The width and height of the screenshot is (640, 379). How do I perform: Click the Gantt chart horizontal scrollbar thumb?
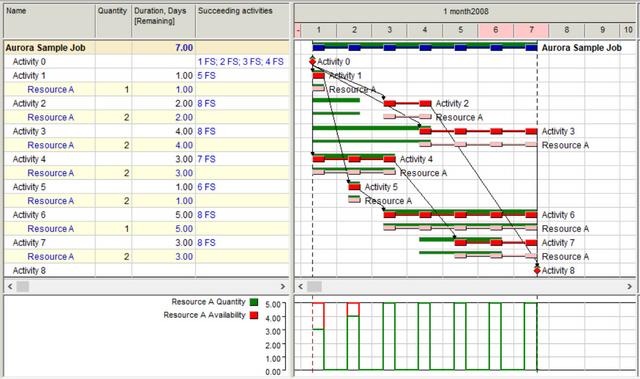point(314,286)
